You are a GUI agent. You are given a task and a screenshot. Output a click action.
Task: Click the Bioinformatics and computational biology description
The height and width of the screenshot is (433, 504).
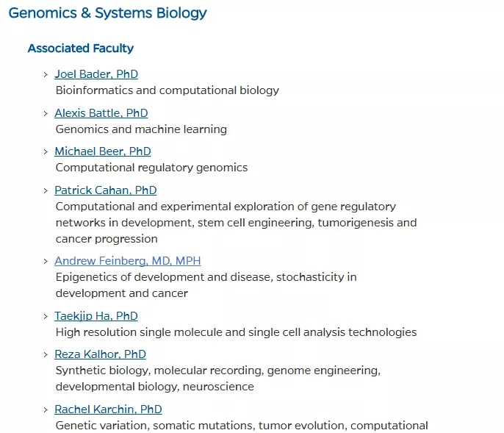point(168,90)
